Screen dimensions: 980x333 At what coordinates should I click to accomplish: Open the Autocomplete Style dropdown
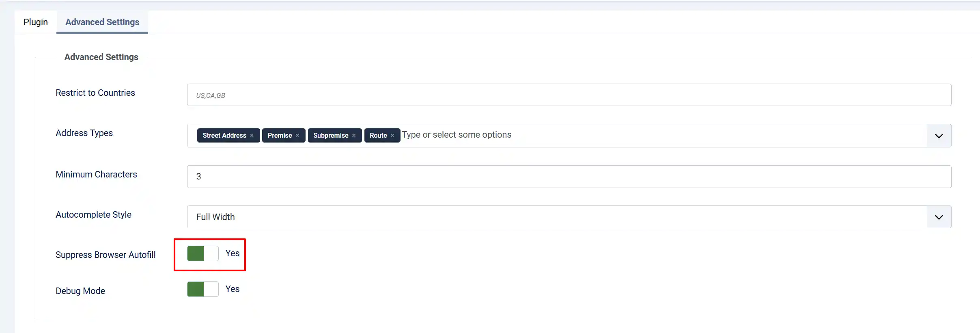click(569, 217)
